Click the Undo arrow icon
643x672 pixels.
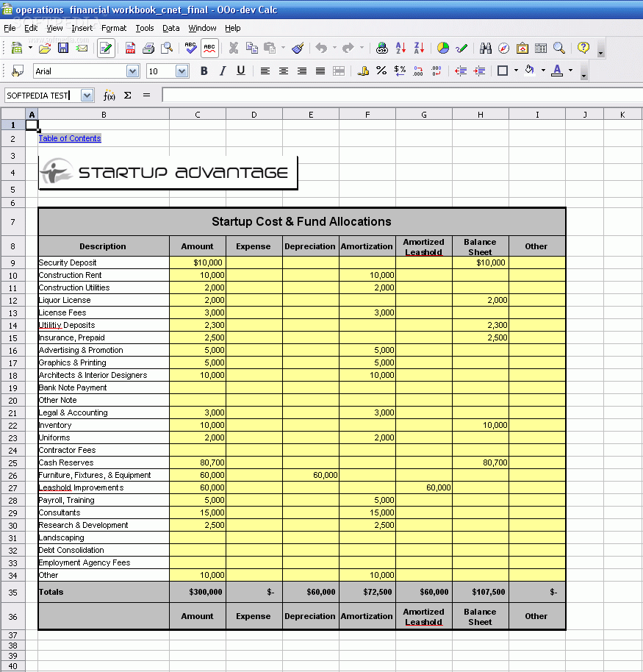click(x=321, y=48)
